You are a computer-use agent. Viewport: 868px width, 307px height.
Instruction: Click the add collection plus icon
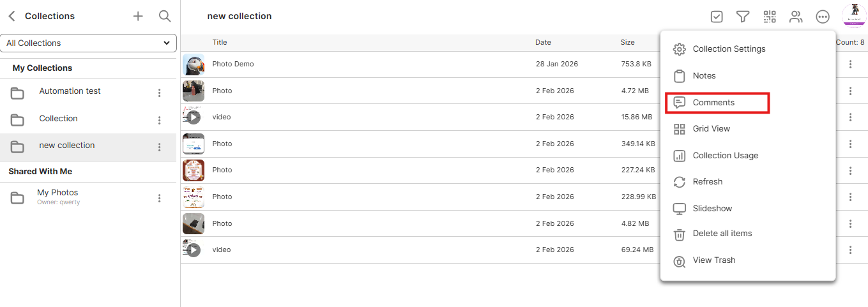(138, 17)
